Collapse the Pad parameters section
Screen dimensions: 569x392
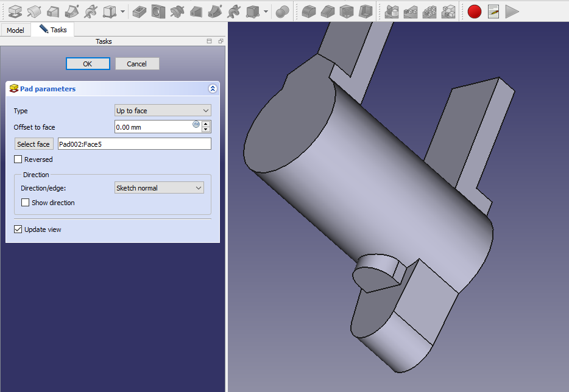point(212,89)
